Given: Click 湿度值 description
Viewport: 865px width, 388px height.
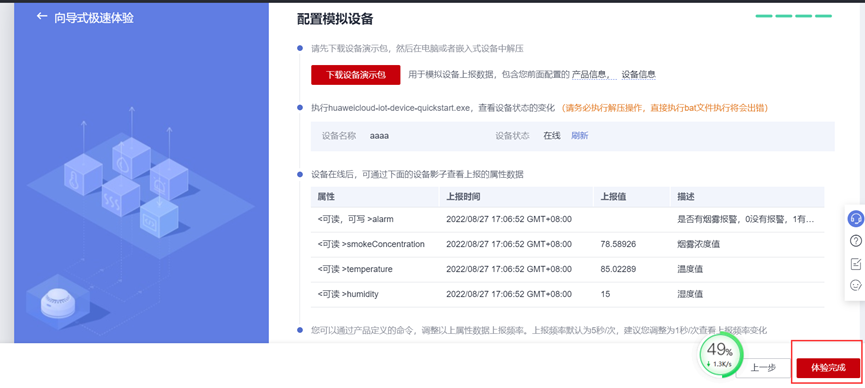Looking at the screenshot, I should point(690,294).
